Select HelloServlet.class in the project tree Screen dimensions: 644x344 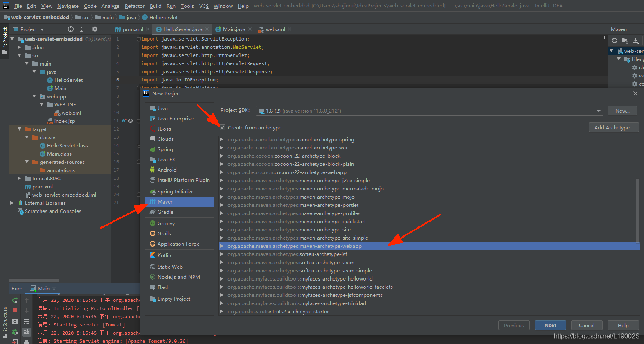[67, 145]
